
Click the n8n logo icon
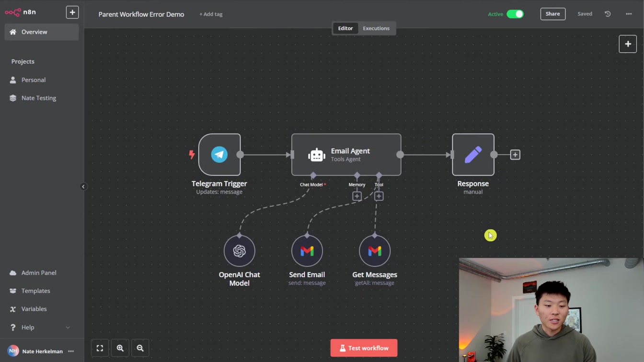pos(13,12)
